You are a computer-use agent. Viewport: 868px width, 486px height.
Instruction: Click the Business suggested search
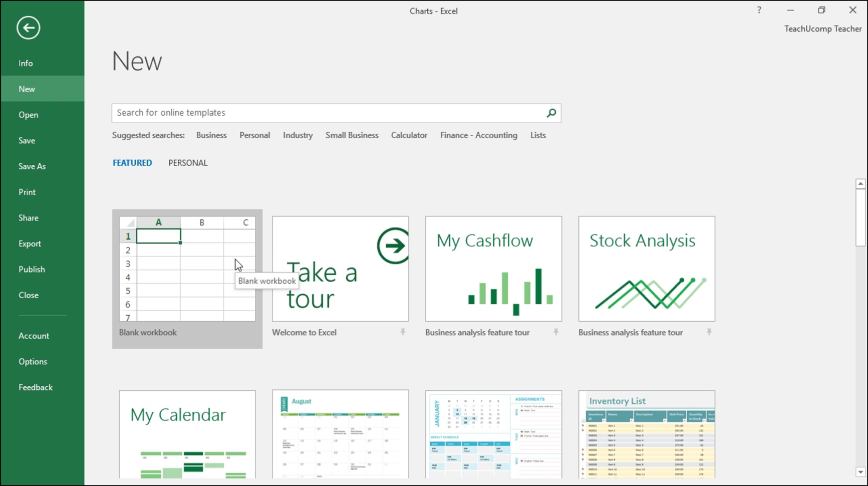click(x=211, y=135)
